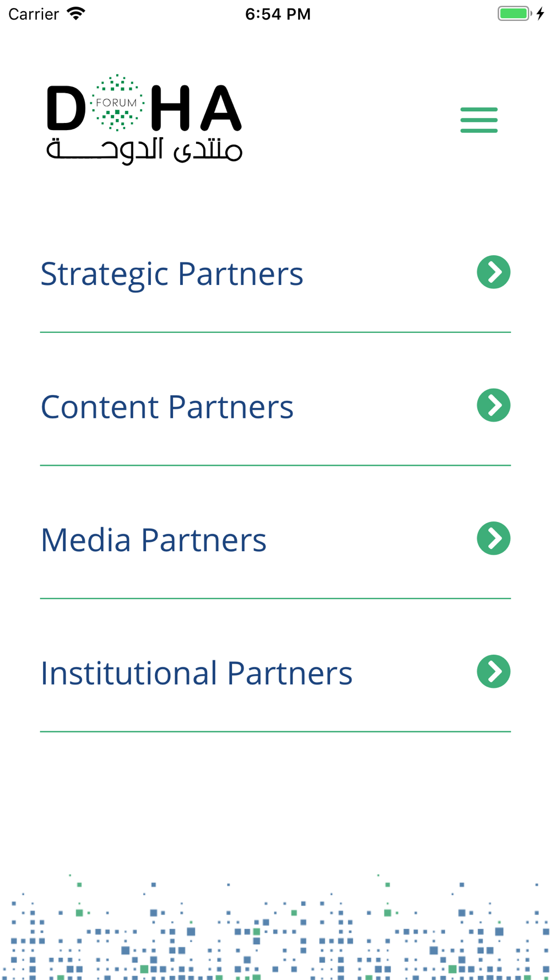The height and width of the screenshot is (980, 551).
Task: Tap the green arrow beside Strategic Partners
Action: tap(493, 272)
